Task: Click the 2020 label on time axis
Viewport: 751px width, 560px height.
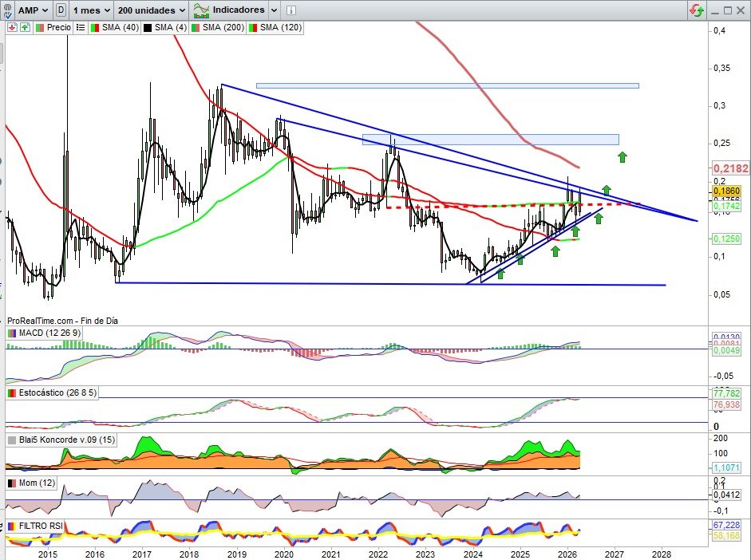Action: click(283, 554)
